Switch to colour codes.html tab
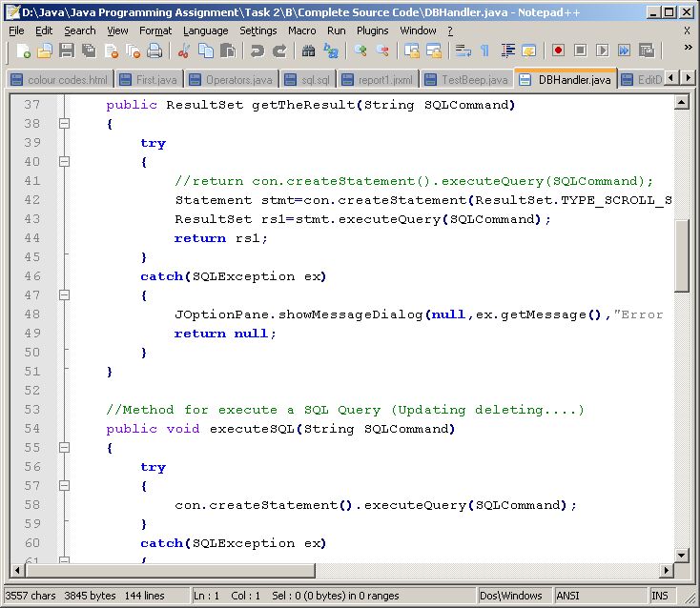Screen dimensions: 700x608 coord(60,80)
